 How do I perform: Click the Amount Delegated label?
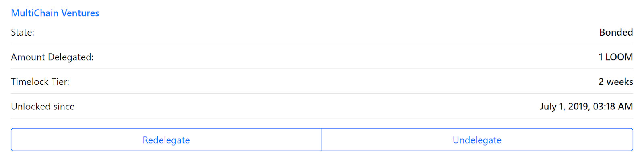pyautogui.click(x=52, y=57)
